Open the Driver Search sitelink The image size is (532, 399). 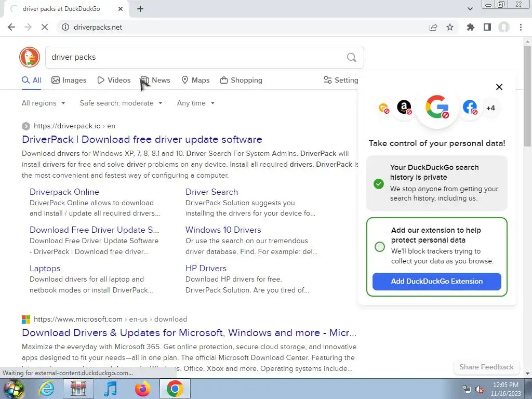[211, 192]
